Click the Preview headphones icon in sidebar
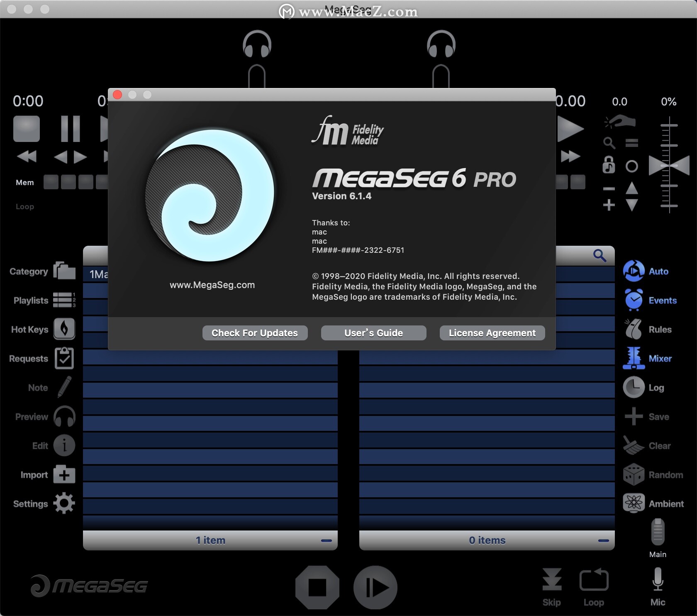Image resolution: width=697 pixels, height=616 pixels. [x=64, y=416]
